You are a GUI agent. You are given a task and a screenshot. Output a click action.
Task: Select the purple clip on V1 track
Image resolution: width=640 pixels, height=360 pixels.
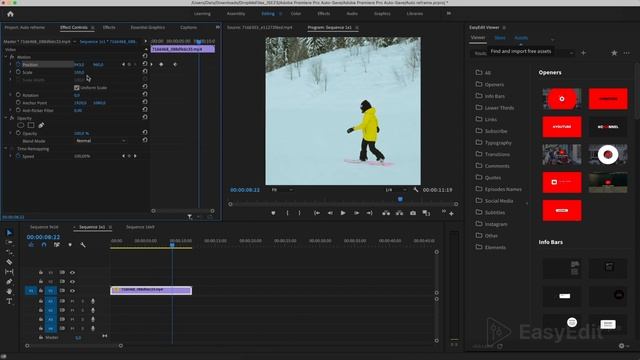point(151,290)
